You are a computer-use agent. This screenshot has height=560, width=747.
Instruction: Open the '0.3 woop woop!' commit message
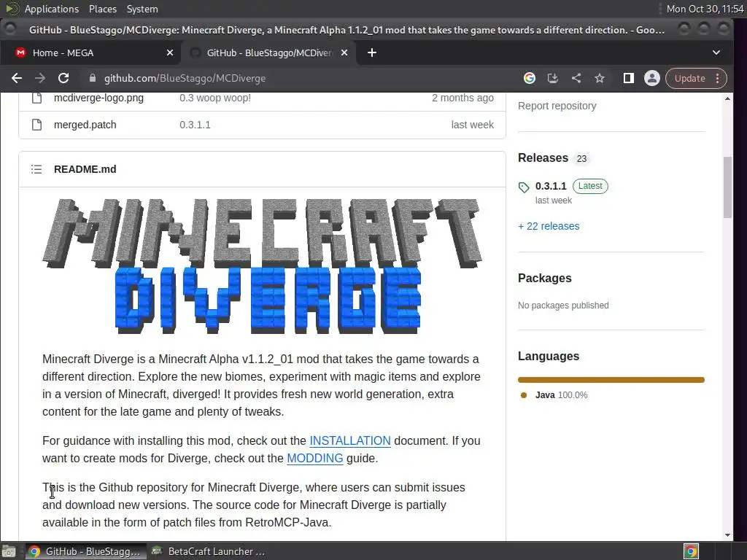tap(215, 98)
